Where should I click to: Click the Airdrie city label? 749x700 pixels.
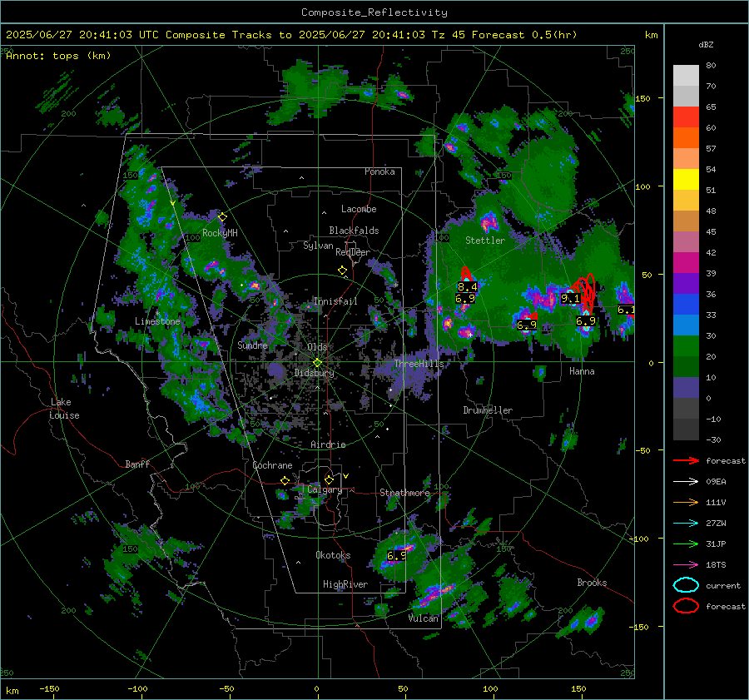(x=328, y=444)
